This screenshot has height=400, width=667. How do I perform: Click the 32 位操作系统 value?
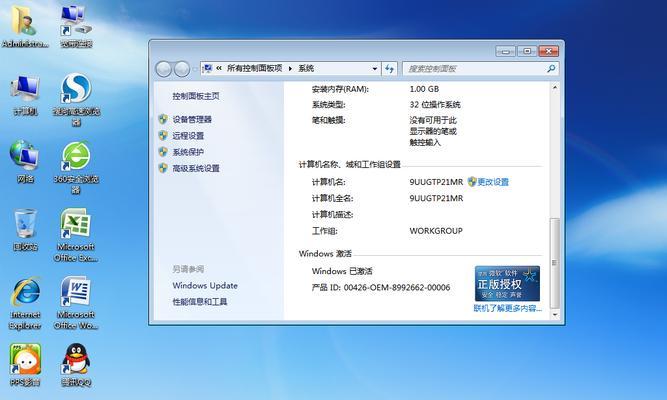pyautogui.click(x=435, y=104)
